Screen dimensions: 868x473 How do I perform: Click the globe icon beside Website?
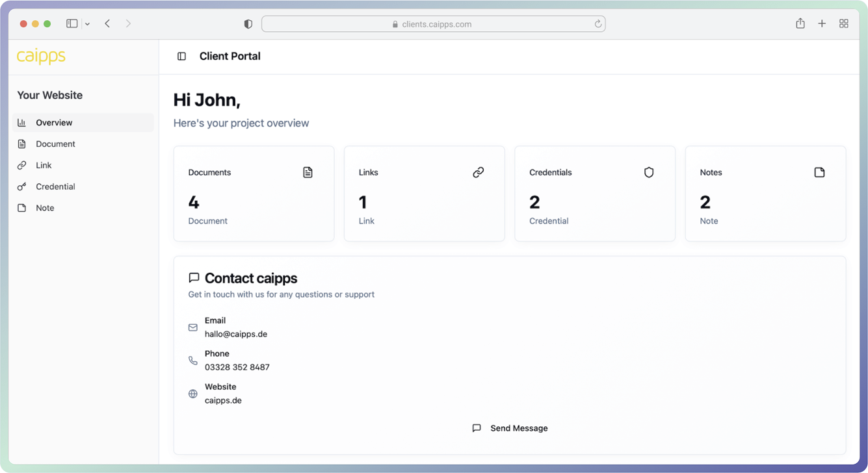[x=193, y=394]
